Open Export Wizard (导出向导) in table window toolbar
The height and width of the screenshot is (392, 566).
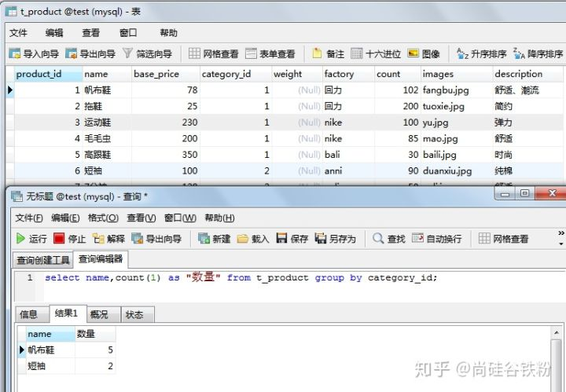pos(90,53)
